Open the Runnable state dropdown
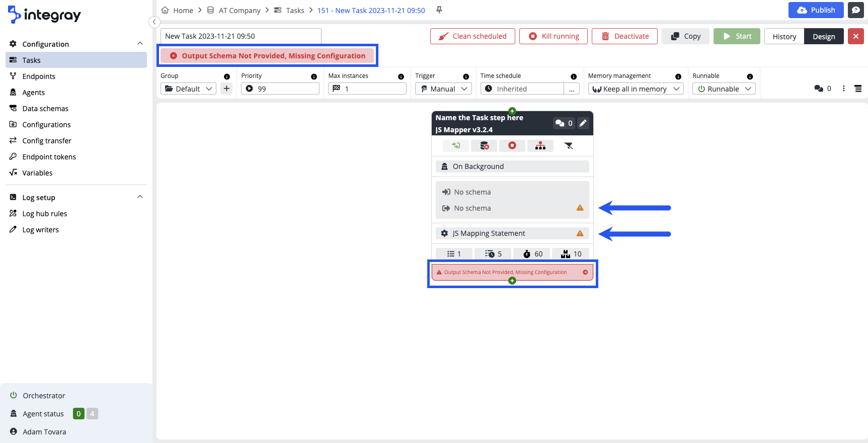868x443 pixels. point(724,89)
